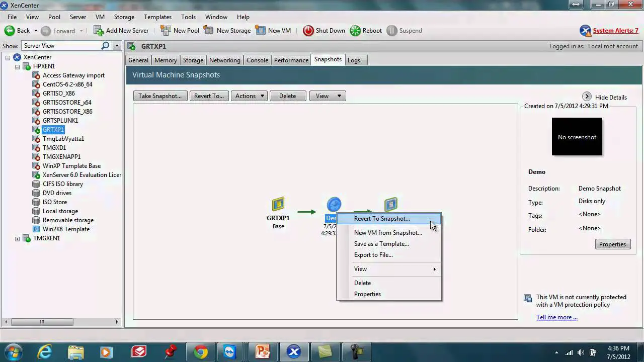The height and width of the screenshot is (362, 644).
Task: Open the View dropdown button in snapshots
Action: click(327, 96)
